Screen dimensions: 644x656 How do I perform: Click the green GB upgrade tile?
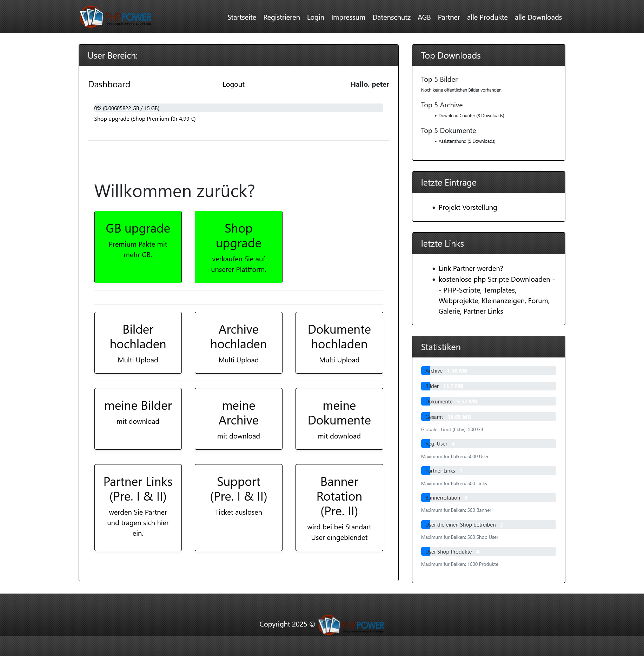tap(138, 247)
